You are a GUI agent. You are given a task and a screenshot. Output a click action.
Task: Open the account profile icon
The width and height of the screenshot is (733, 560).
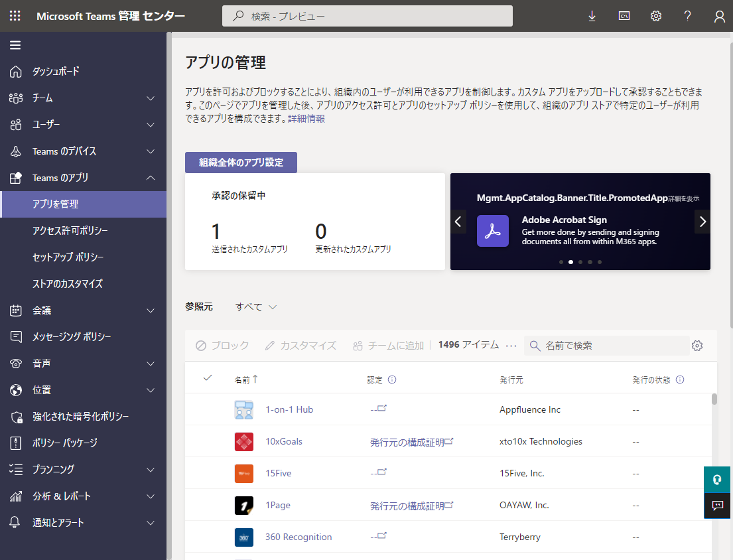click(719, 16)
